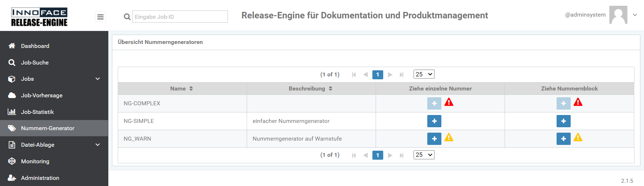644x186 pixels.
Task: Open top rows-per-page dropdown
Action: click(x=424, y=74)
